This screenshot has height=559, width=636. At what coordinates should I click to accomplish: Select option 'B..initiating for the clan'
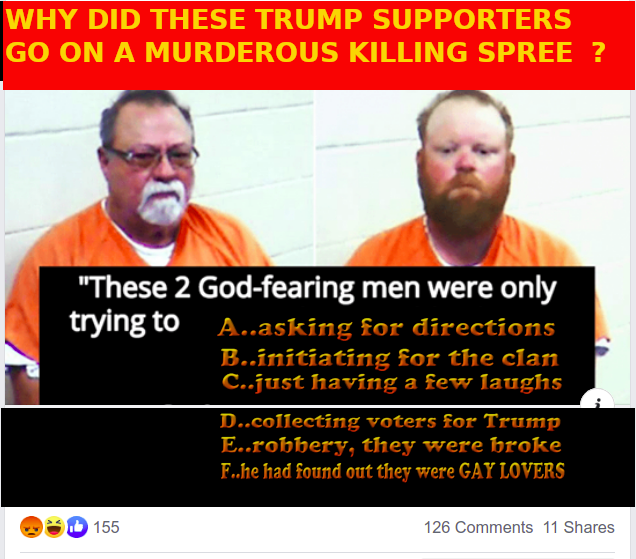coord(389,358)
